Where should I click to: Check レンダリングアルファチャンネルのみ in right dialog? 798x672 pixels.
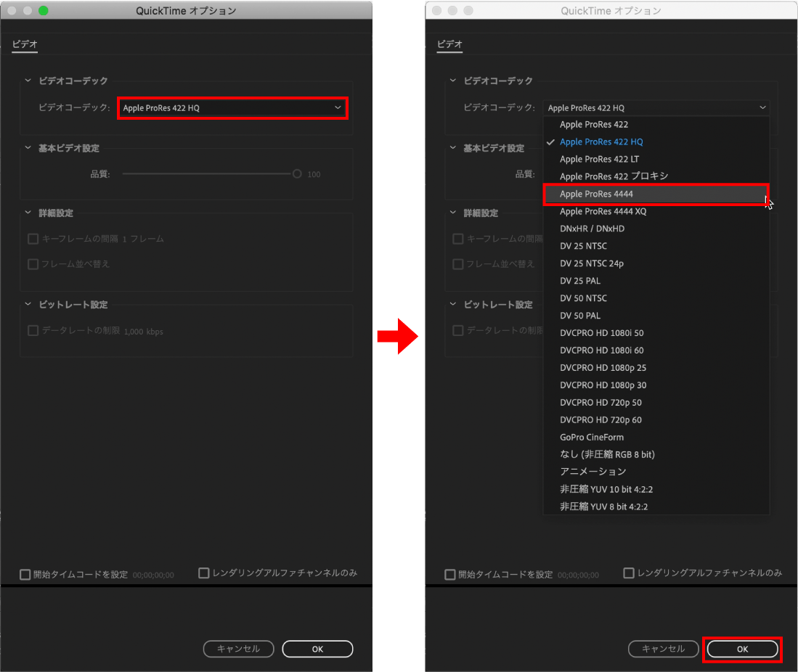tap(629, 573)
